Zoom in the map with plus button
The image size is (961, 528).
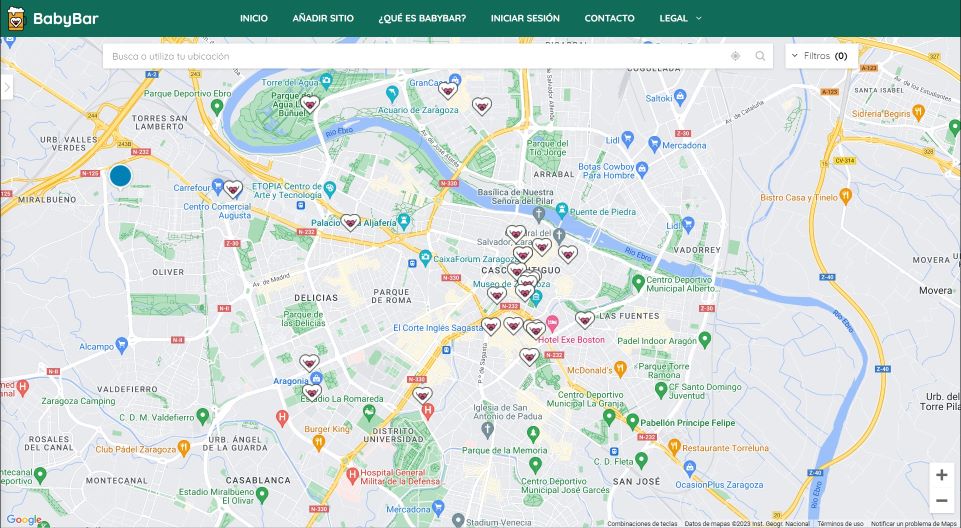tap(941, 475)
